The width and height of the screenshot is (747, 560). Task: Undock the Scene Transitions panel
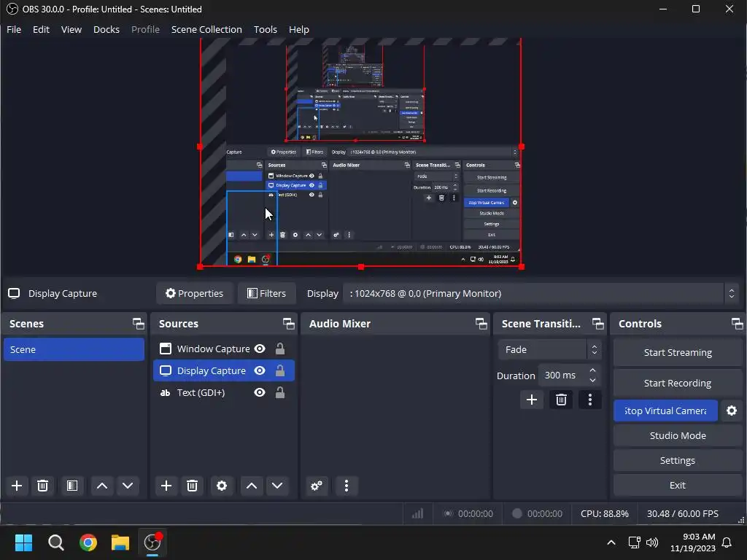[598, 324]
